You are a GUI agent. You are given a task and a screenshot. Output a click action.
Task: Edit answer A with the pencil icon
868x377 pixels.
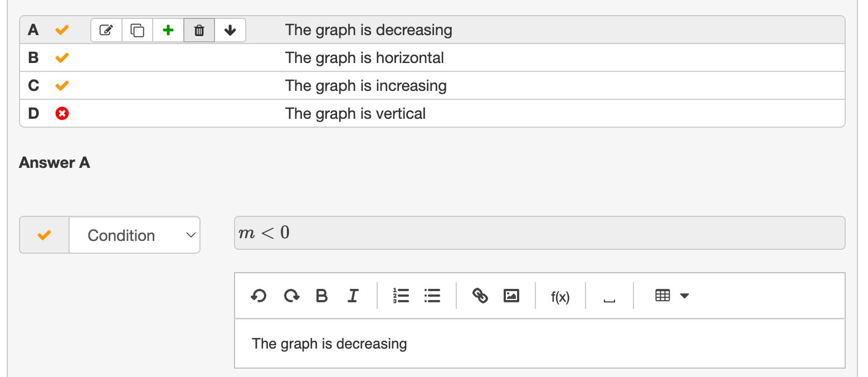tap(107, 30)
